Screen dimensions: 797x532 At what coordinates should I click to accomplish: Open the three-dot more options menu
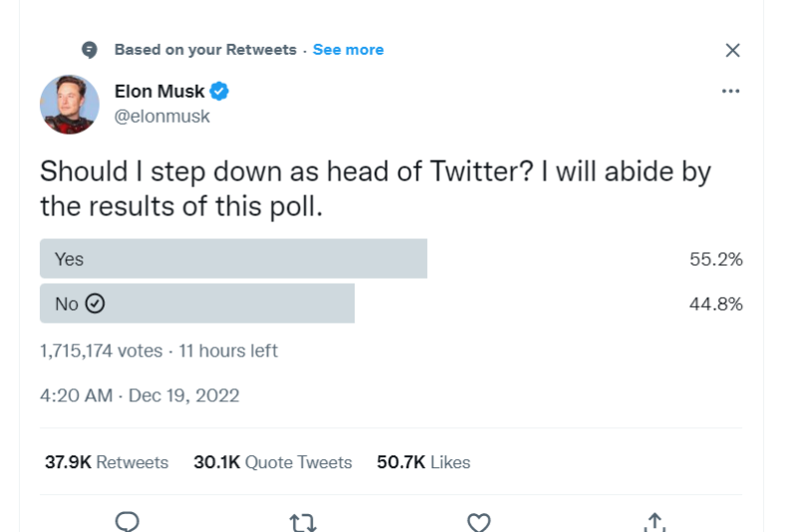pyautogui.click(x=731, y=91)
